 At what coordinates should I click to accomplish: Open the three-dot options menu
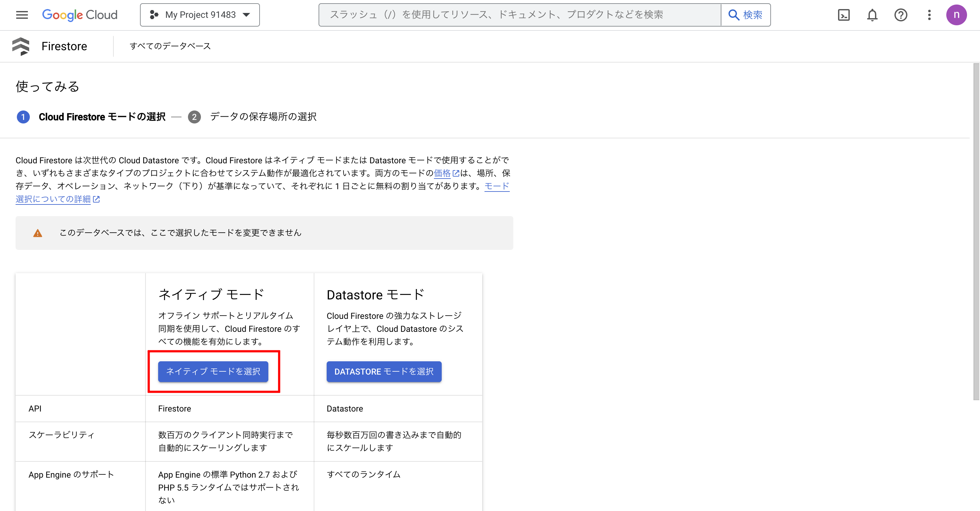pos(929,15)
